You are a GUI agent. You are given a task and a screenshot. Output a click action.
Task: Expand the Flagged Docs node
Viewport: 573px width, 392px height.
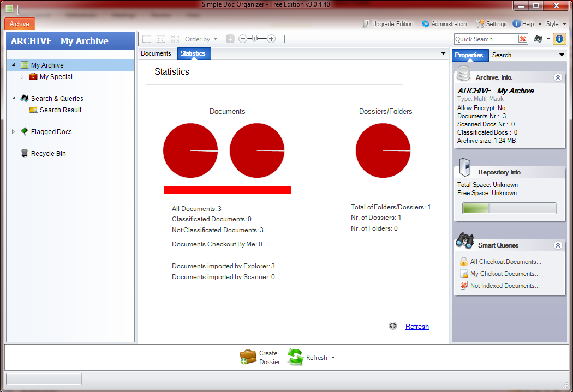(13, 132)
